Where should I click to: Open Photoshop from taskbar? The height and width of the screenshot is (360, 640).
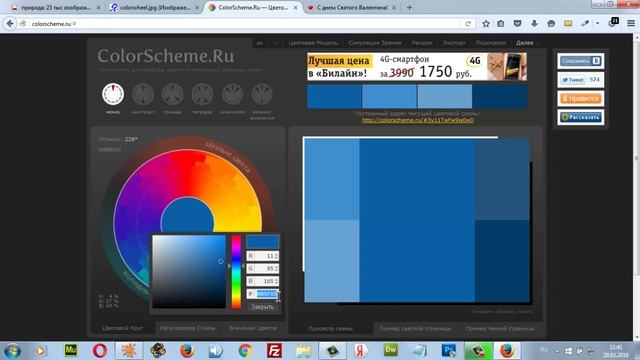pos(449,351)
